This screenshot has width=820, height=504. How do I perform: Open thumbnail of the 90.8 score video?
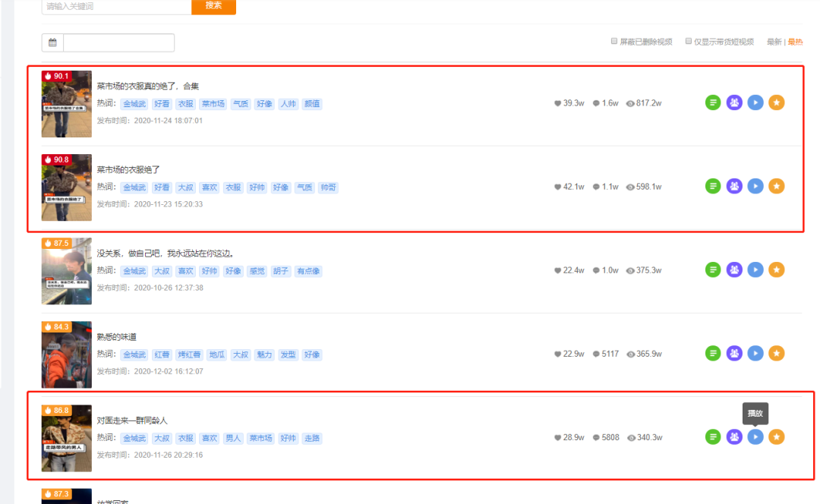tap(66, 187)
